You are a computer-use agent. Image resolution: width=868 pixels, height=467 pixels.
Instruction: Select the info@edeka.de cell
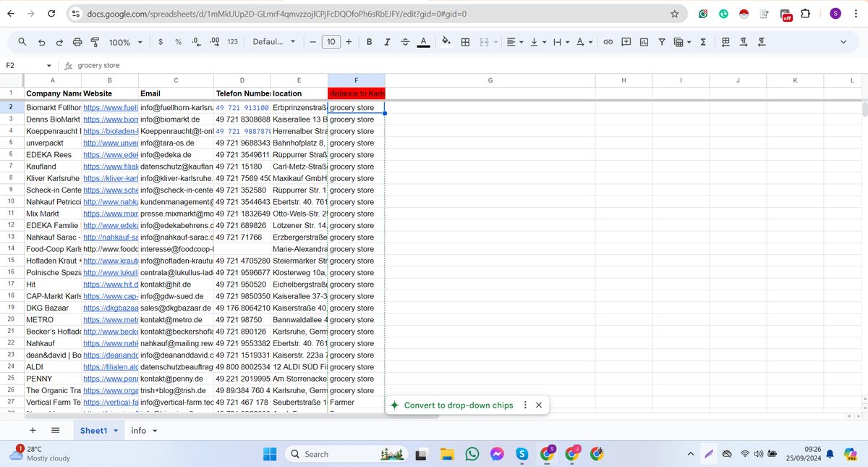tap(176, 154)
